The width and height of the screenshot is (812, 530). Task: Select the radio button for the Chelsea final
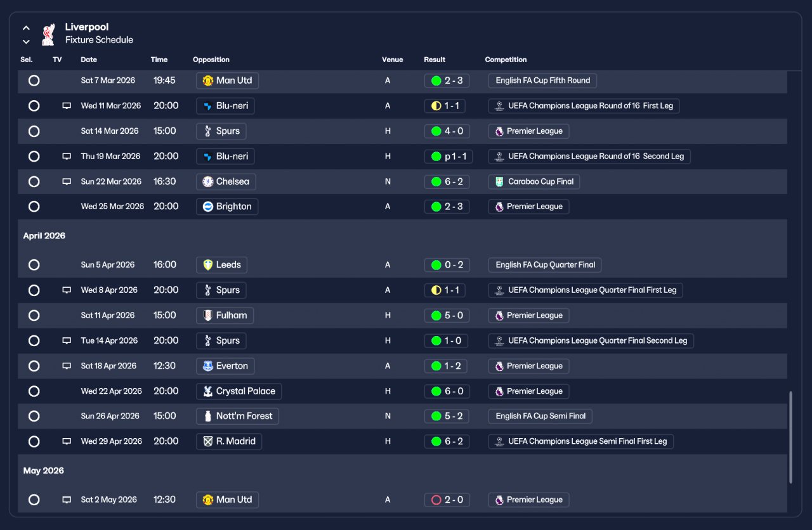34,181
